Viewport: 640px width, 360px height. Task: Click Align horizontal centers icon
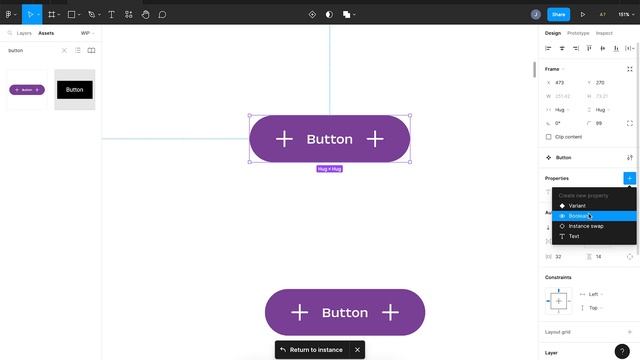point(562,49)
